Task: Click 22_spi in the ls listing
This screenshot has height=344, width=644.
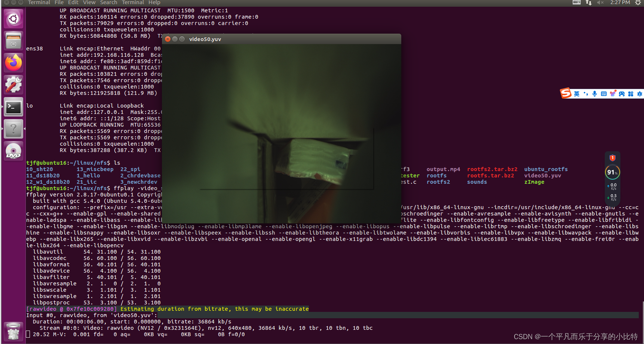Action: click(130, 169)
